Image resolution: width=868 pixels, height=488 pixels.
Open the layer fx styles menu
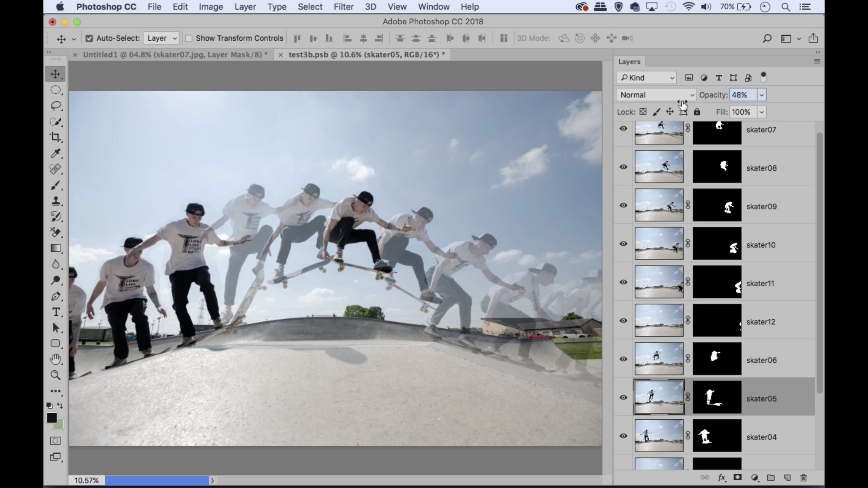[x=721, y=478]
